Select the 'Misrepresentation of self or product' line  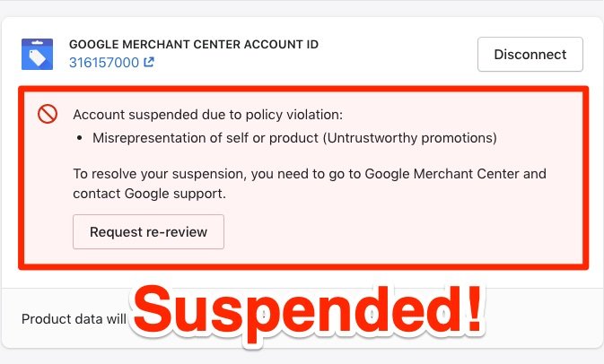tap(294, 138)
